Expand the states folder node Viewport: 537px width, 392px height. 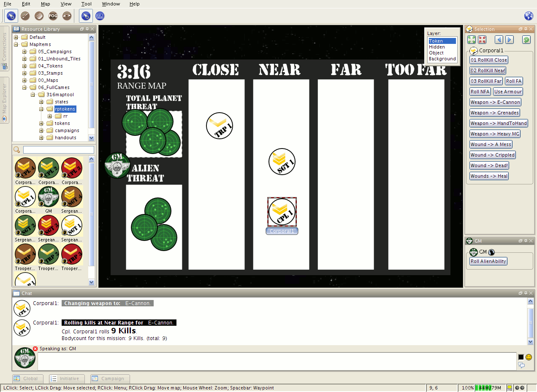41,102
